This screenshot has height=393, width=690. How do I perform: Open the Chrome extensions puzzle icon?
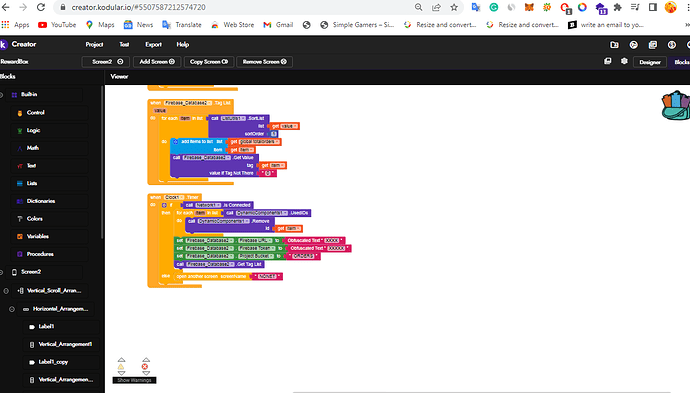point(617,7)
